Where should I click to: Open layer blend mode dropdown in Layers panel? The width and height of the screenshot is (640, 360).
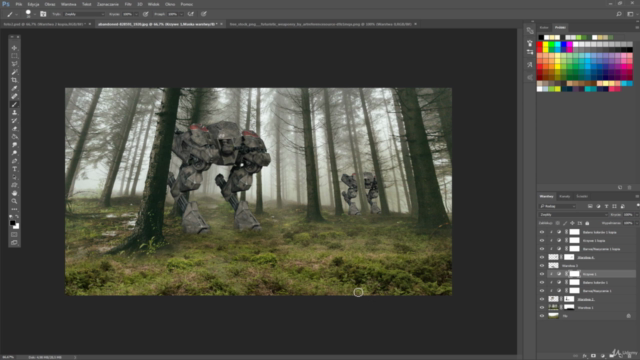coord(573,215)
